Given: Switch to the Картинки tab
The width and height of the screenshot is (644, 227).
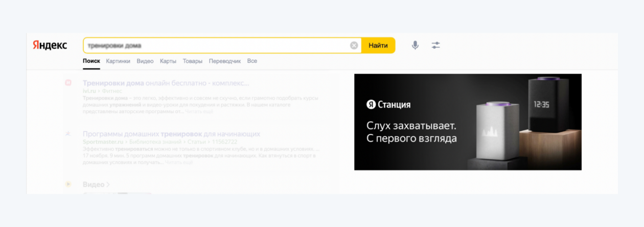Looking at the screenshot, I should click(119, 61).
